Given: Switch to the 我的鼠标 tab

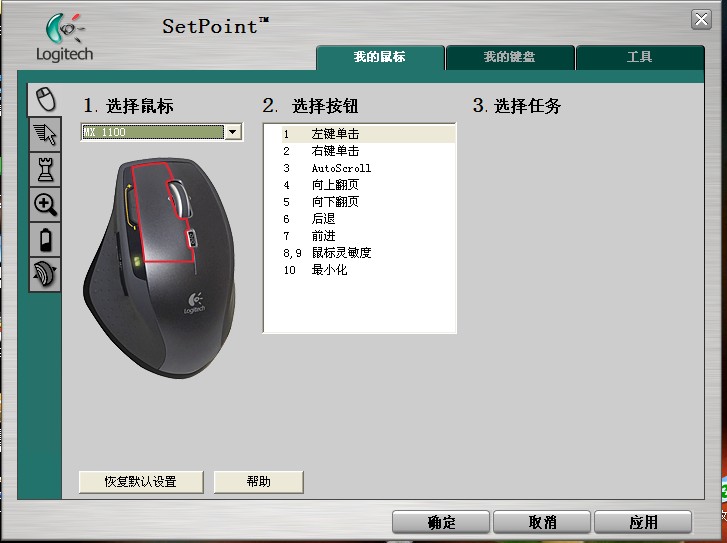Looking at the screenshot, I should [380, 57].
